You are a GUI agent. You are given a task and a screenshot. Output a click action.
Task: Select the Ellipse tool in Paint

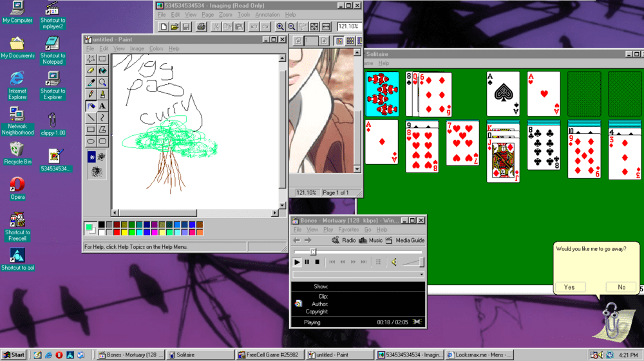click(91, 142)
